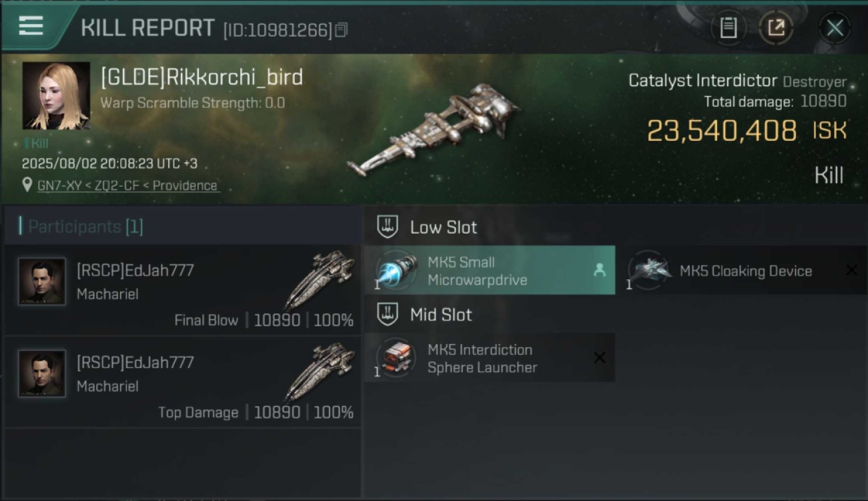Select the MK5 Small Microwarpdrive icon
Screen dimensions: 868x501
tap(396, 271)
